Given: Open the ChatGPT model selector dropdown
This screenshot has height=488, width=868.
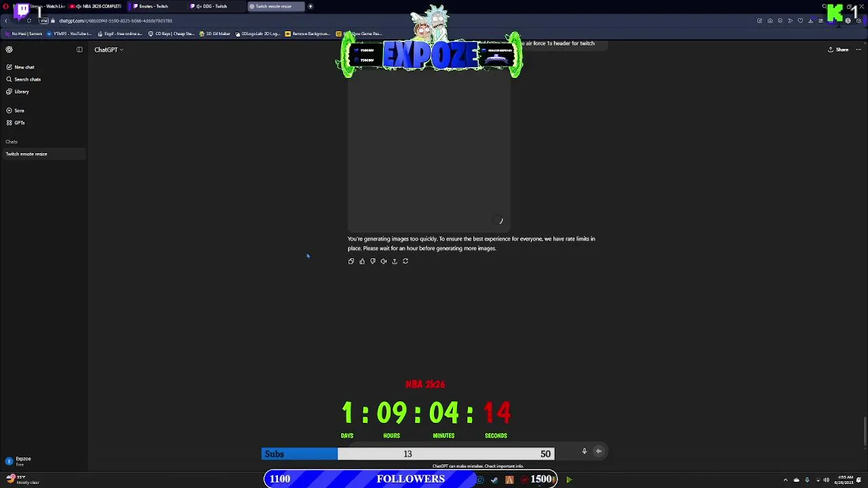Looking at the screenshot, I should [x=108, y=49].
